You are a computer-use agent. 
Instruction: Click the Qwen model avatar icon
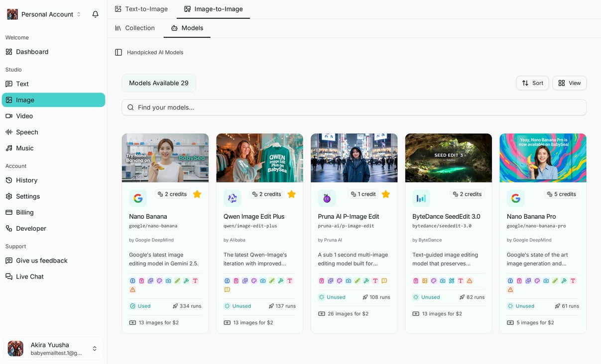[x=233, y=198]
